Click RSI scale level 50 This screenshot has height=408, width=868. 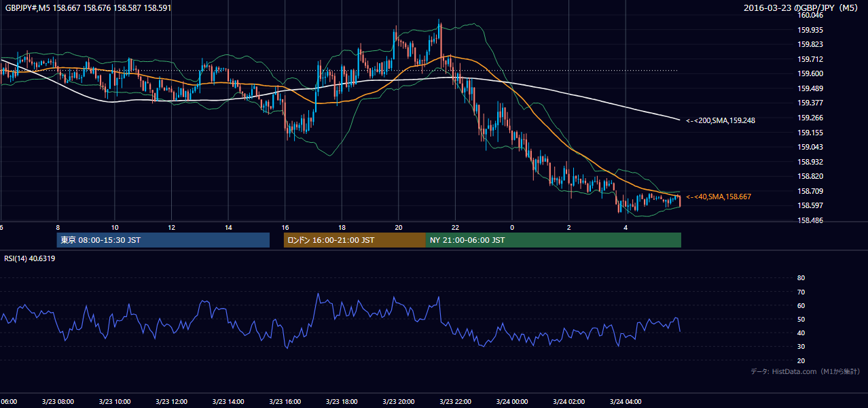tap(801, 319)
